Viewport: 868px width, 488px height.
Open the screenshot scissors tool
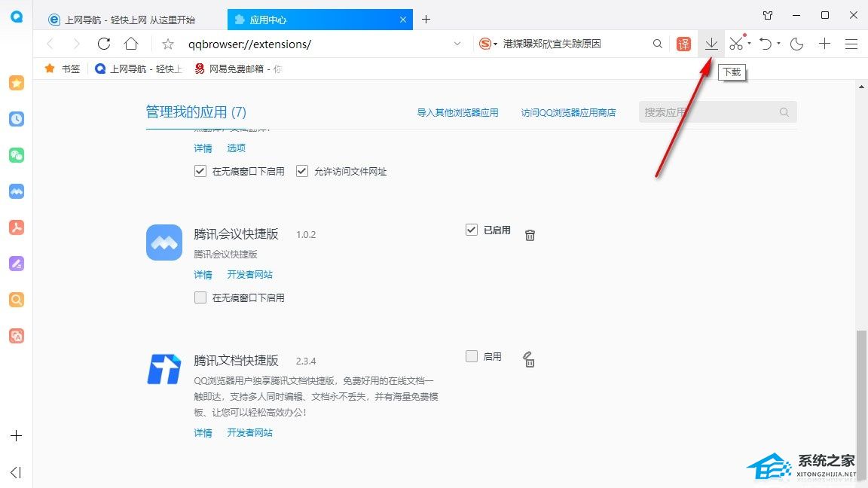pos(736,44)
